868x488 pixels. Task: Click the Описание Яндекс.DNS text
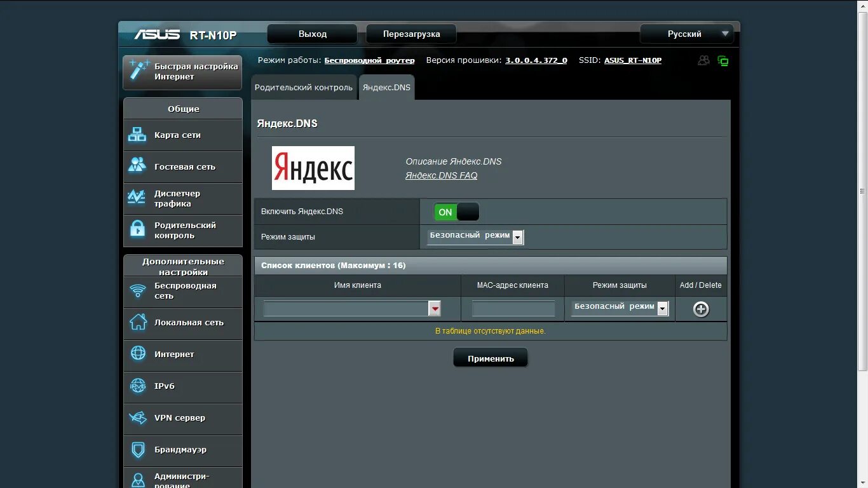pos(454,161)
